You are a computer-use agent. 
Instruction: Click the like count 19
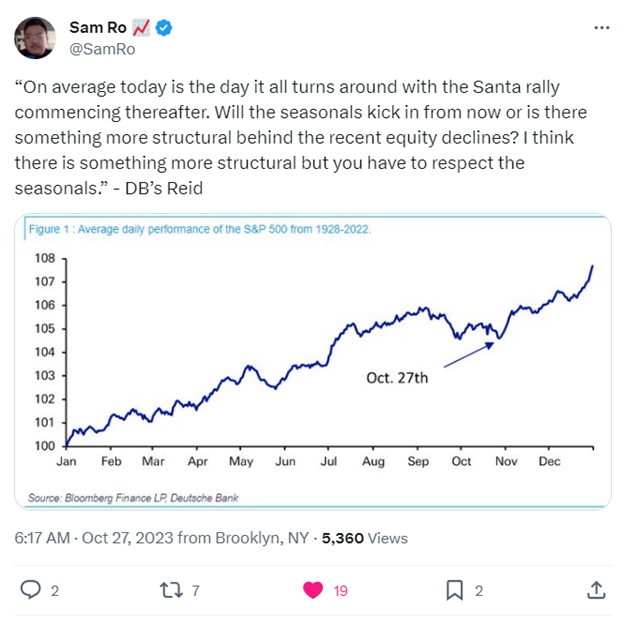tap(340, 590)
